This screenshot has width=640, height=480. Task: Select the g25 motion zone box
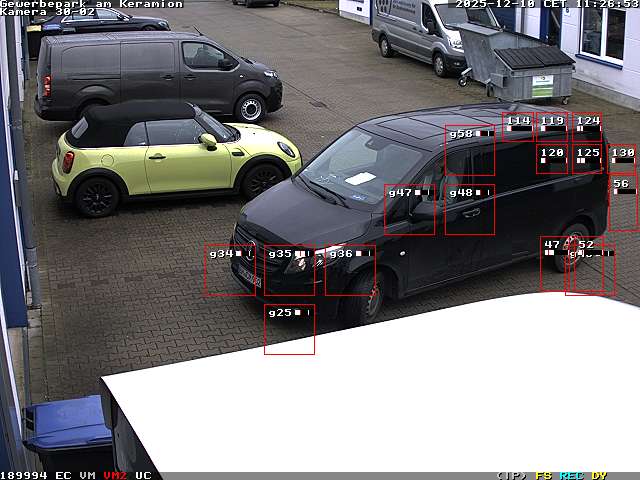click(x=289, y=329)
